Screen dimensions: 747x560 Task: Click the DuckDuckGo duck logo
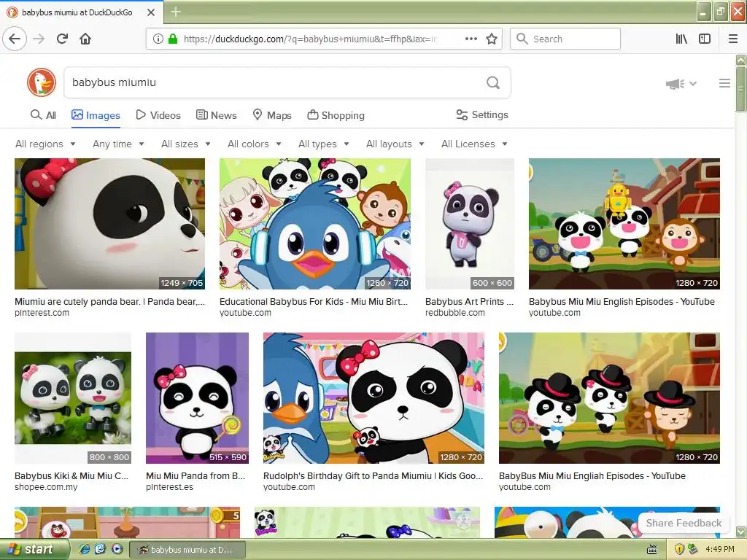[x=42, y=82]
